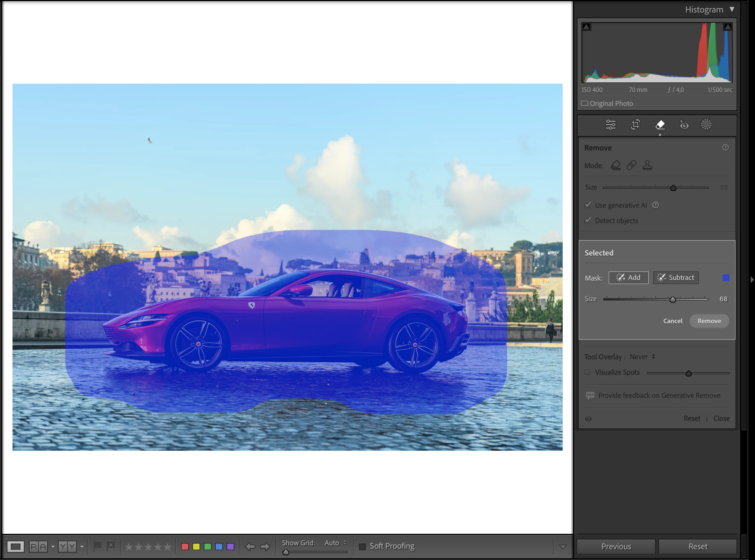Open the Masking tool
This screenshot has height=560, width=755.
coord(706,125)
